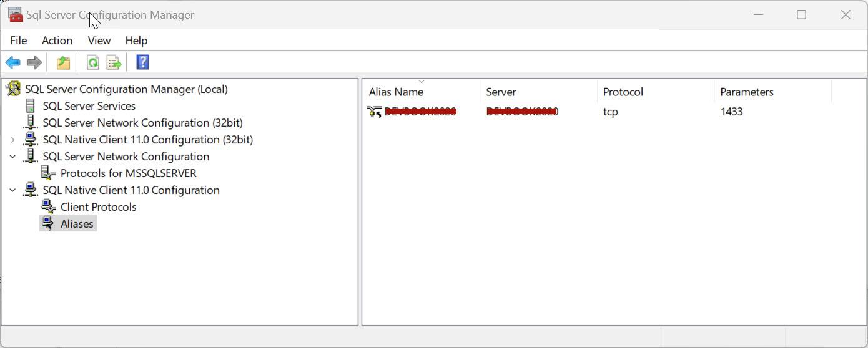This screenshot has height=348, width=868.
Task: Open the Action menu
Action: tap(57, 41)
